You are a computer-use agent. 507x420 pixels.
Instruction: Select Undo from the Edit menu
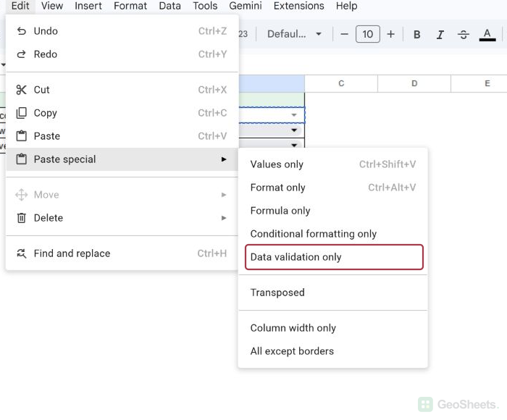122,31
